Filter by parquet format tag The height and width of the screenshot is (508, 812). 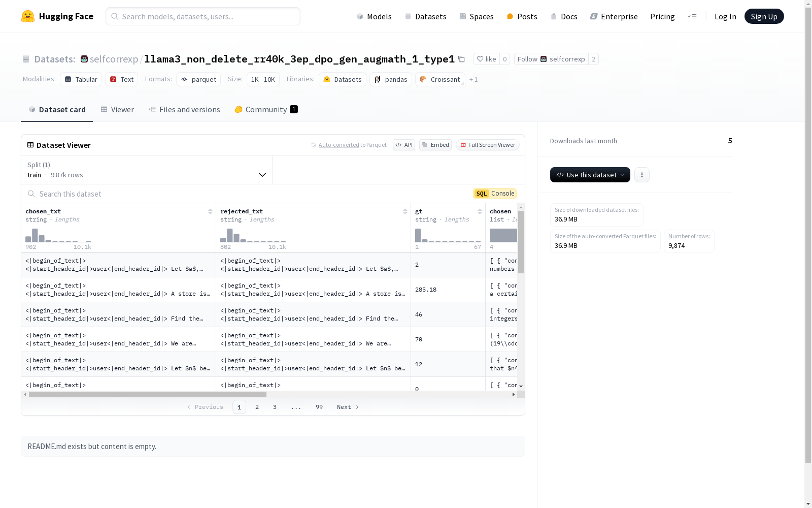pyautogui.click(x=198, y=79)
